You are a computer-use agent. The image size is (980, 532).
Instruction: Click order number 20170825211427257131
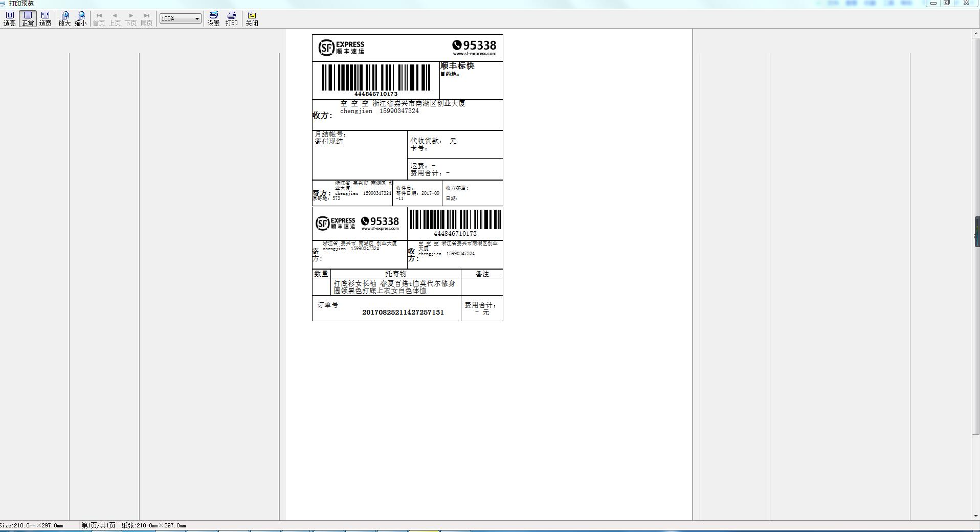(403, 313)
